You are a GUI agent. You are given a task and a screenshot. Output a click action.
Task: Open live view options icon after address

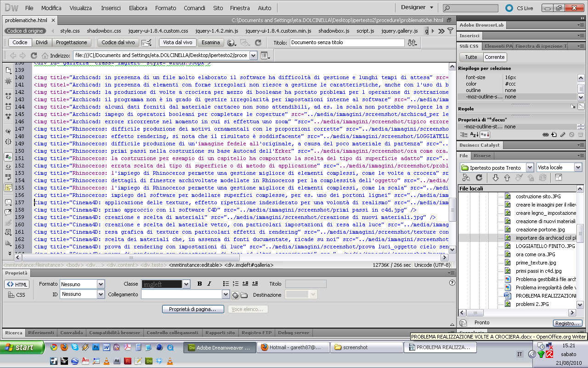pos(265,55)
